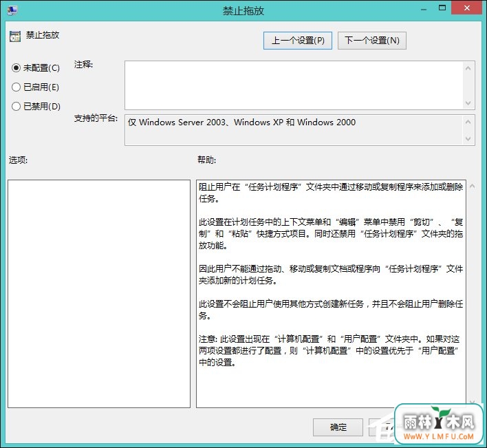Click the 确定 button
Screen dimensions: 487x448
(x=338, y=427)
